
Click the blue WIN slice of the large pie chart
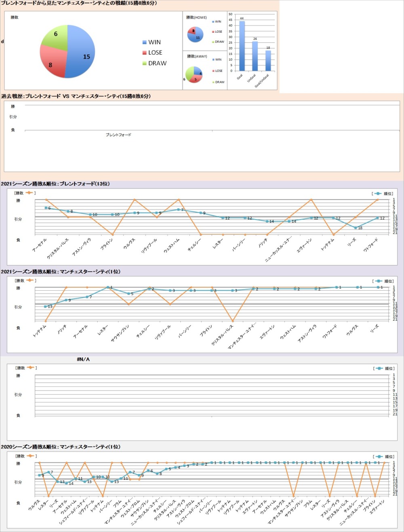[x=83, y=53]
